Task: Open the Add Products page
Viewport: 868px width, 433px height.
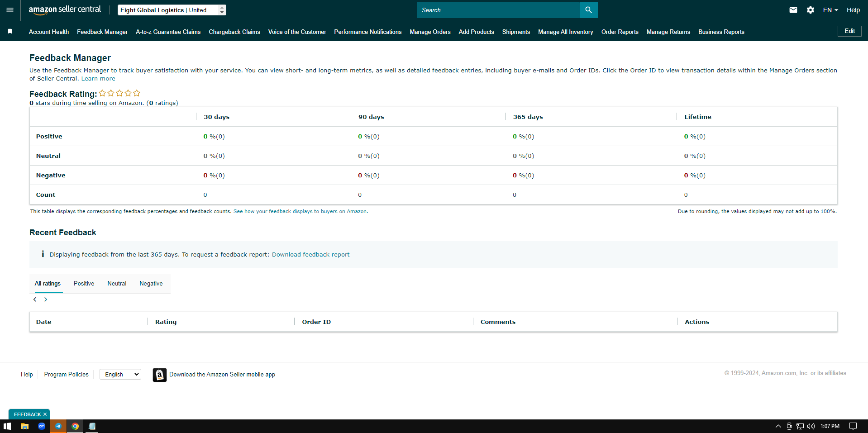Action: (476, 32)
